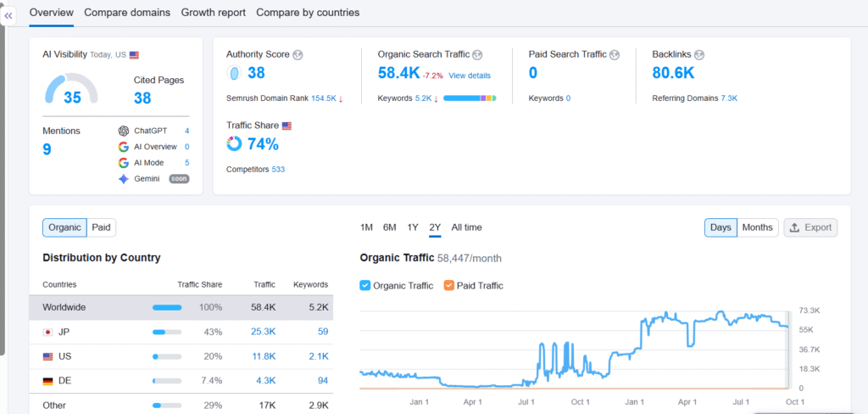Image resolution: width=868 pixels, height=414 pixels.
Task: Open the Compare domains tab
Action: [x=127, y=13]
